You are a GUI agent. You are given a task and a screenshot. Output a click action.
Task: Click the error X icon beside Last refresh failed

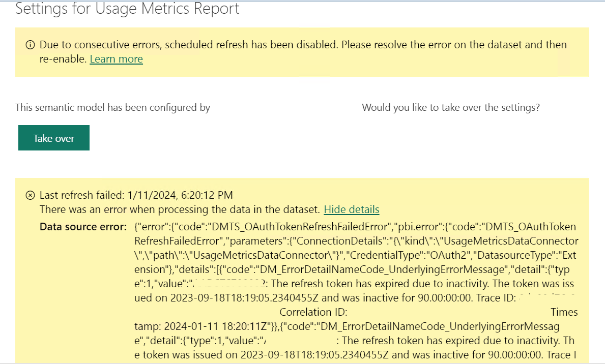30,195
